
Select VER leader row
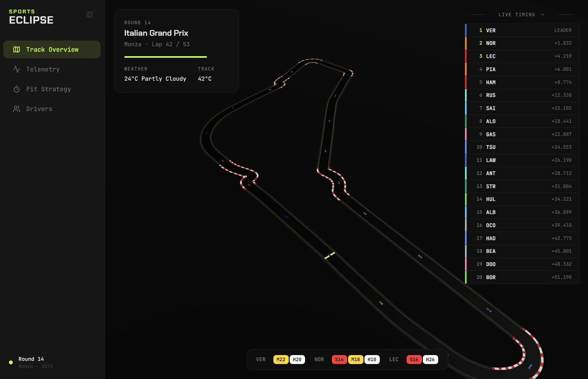click(x=522, y=30)
